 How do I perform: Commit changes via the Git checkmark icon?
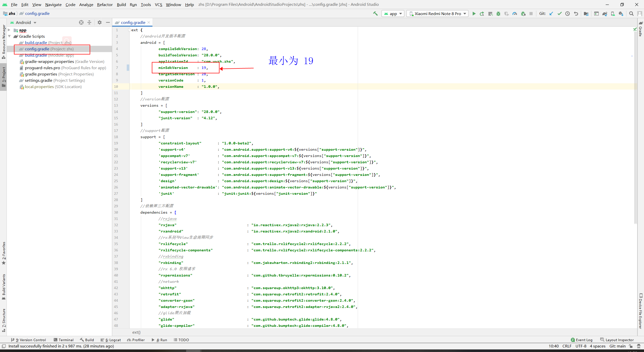click(x=559, y=14)
